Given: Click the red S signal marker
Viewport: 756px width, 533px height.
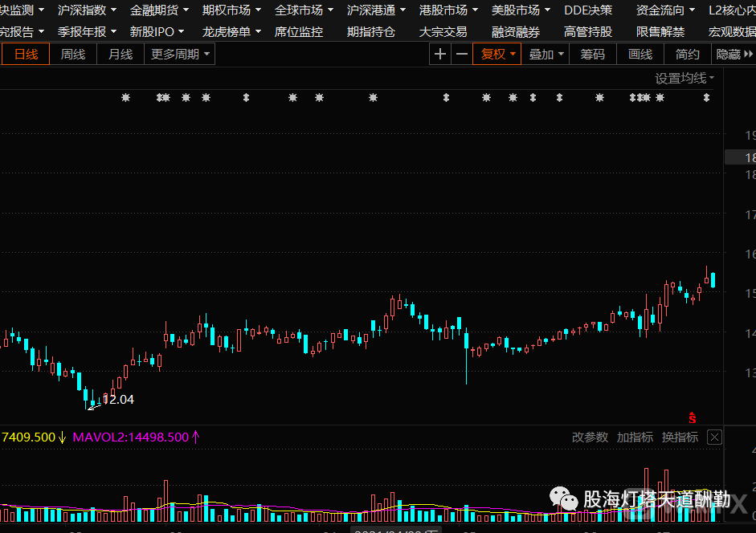Looking at the screenshot, I should pyautogui.click(x=692, y=417).
